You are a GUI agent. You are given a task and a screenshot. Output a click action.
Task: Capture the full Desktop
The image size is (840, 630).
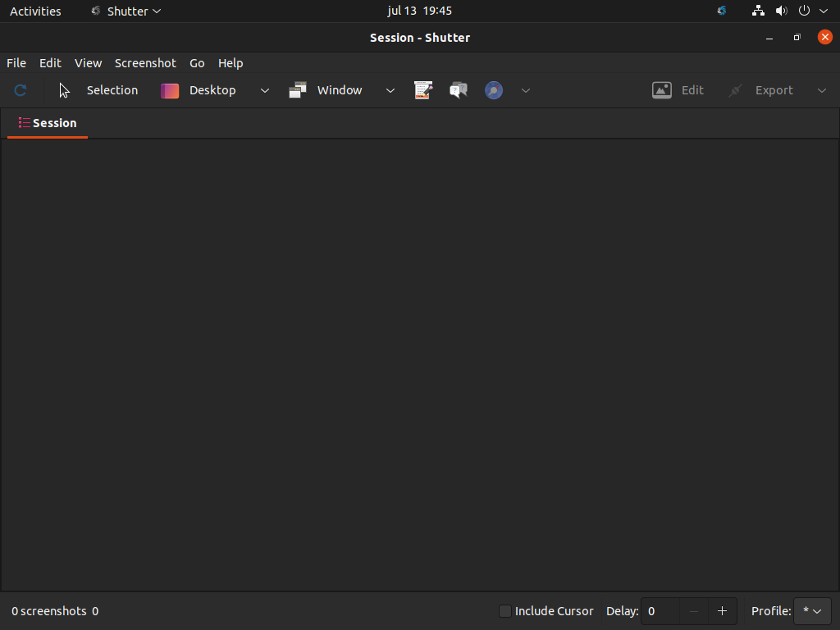(199, 90)
